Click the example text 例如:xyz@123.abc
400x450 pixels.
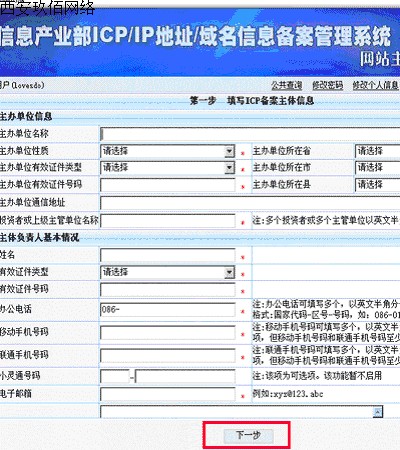[x=288, y=394]
